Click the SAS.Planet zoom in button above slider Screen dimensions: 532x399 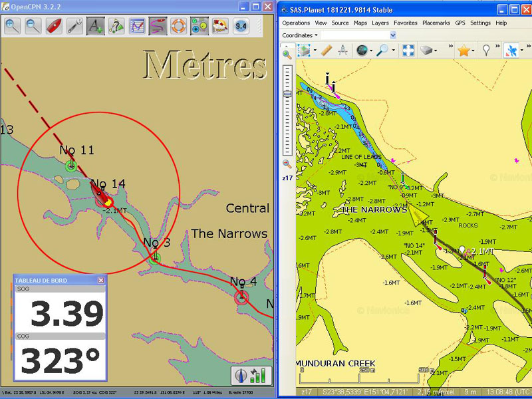click(287, 54)
